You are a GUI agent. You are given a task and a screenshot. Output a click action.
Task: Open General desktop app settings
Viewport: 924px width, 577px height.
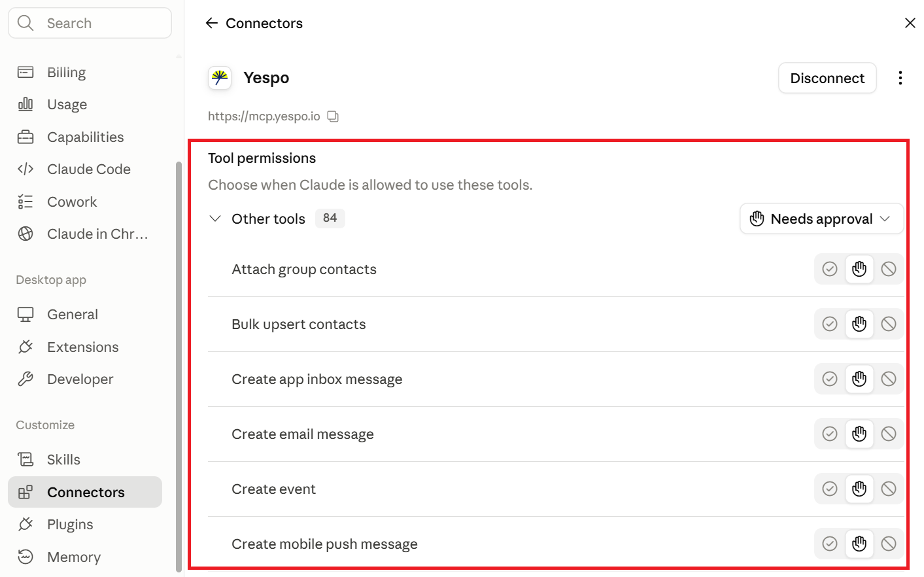click(85, 314)
